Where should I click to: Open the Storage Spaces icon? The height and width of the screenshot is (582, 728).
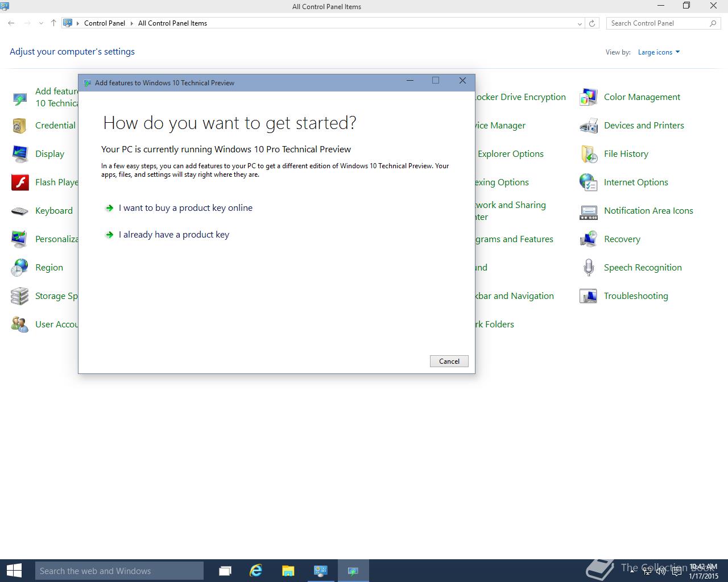click(19, 296)
